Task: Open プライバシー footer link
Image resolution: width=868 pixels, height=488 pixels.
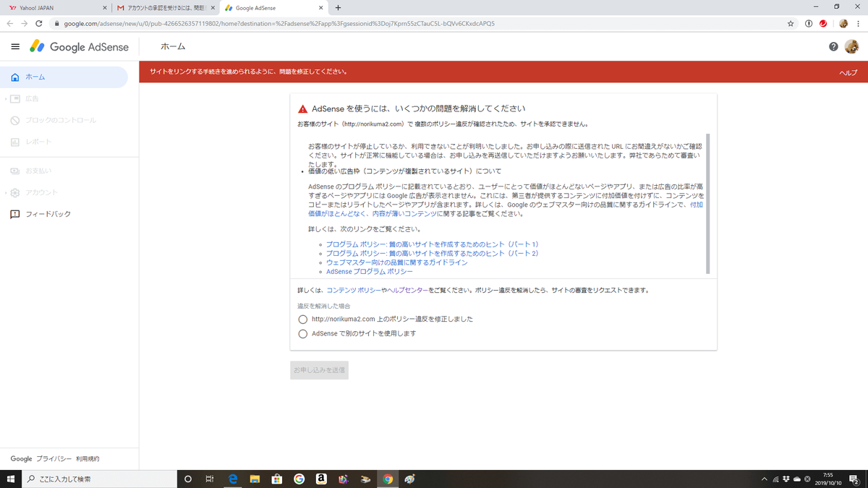Action: [x=54, y=459]
